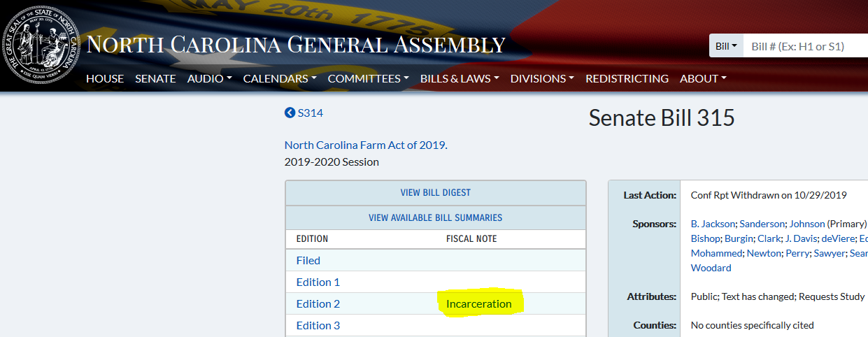Screen dimensions: 868x337
Task: Expand the AUDIO dropdown menu
Action: (209, 78)
